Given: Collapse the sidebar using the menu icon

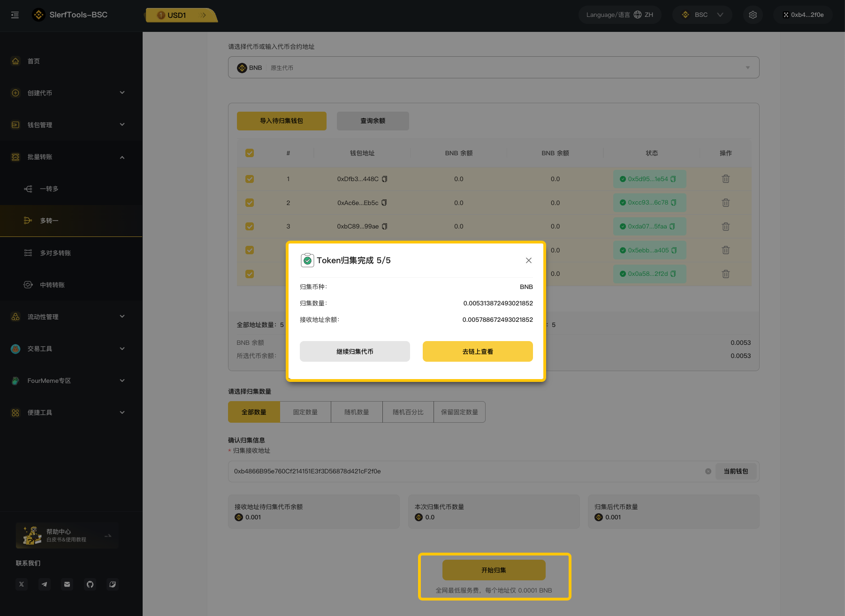Looking at the screenshot, I should tap(15, 15).
